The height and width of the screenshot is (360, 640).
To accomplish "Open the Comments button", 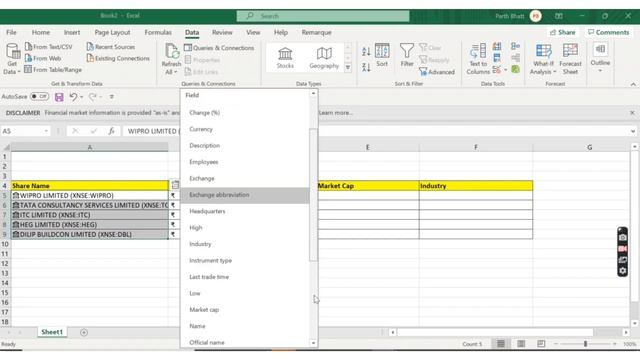I will (608, 32).
